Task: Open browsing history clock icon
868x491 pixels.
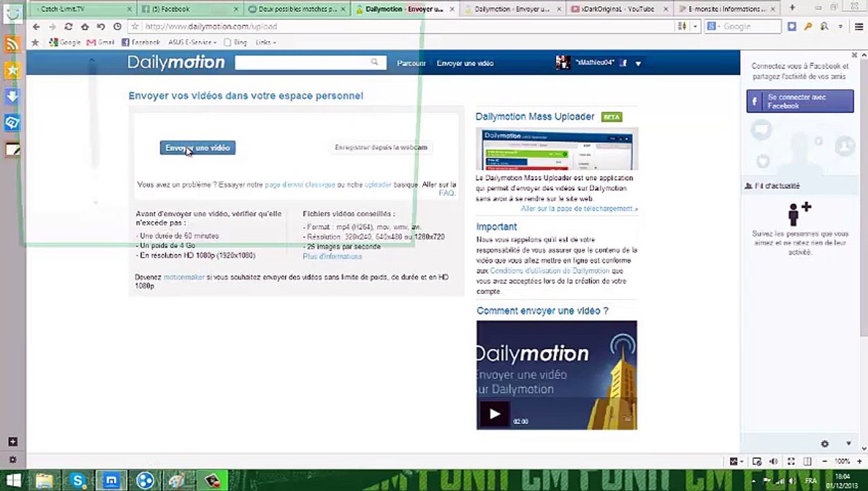Action: click(x=117, y=27)
